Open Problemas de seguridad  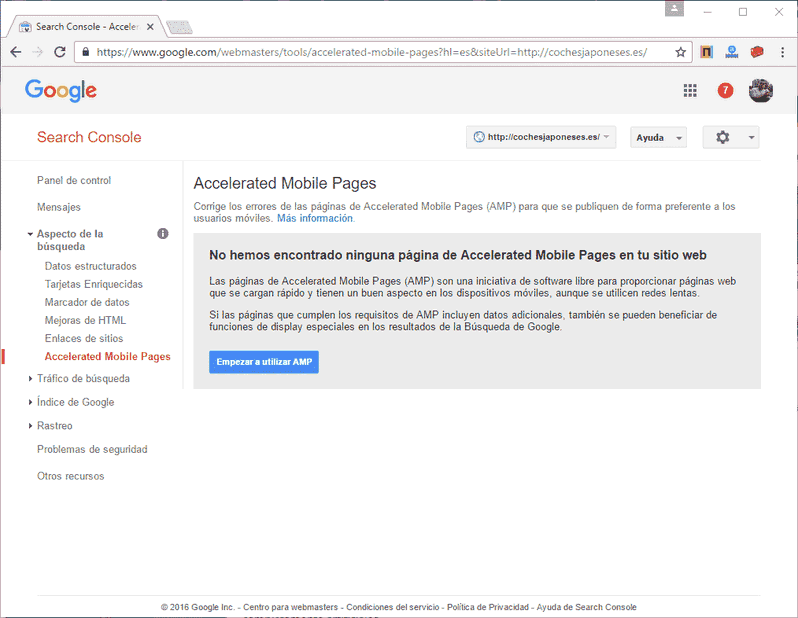[x=92, y=450]
